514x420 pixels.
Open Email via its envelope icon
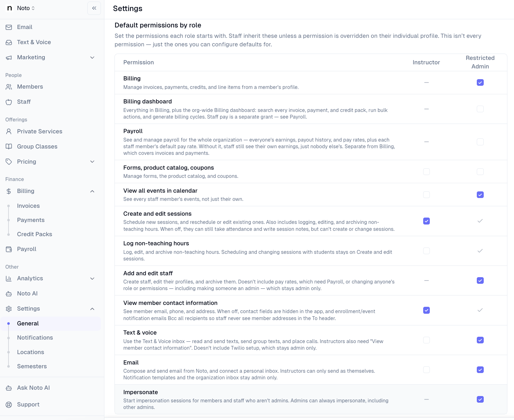click(x=9, y=27)
